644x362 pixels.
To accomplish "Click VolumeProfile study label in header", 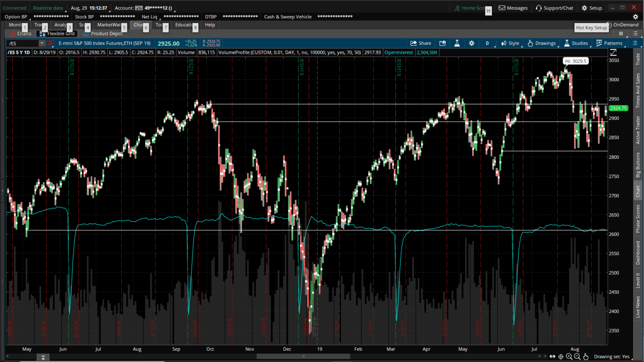I will 289,52.
